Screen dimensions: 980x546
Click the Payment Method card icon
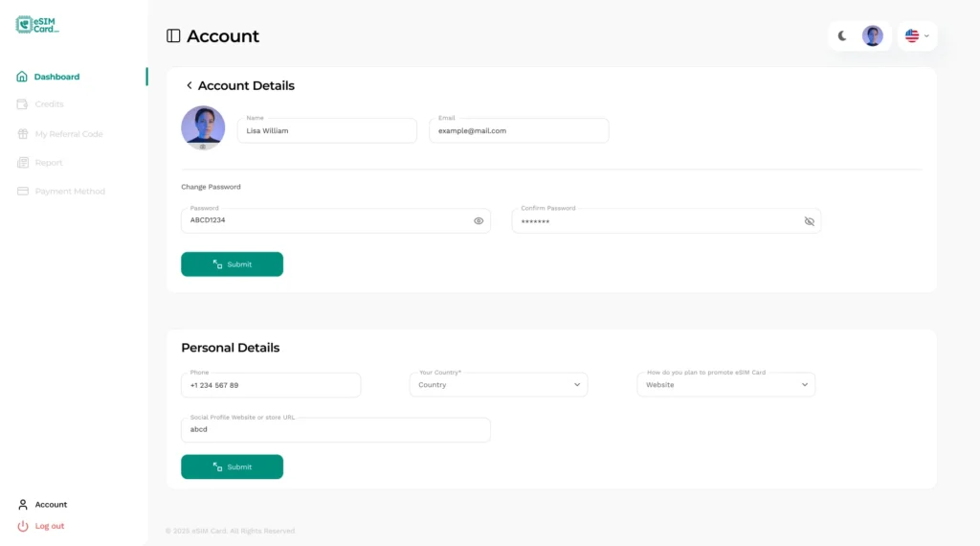23,192
